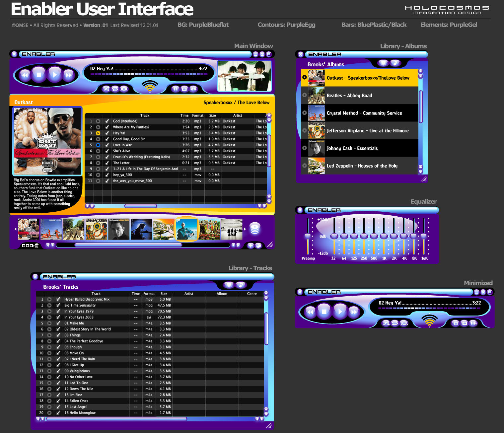
Task: Toggle the checkbox for Big Time Sensuality
Action: (x=58, y=305)
